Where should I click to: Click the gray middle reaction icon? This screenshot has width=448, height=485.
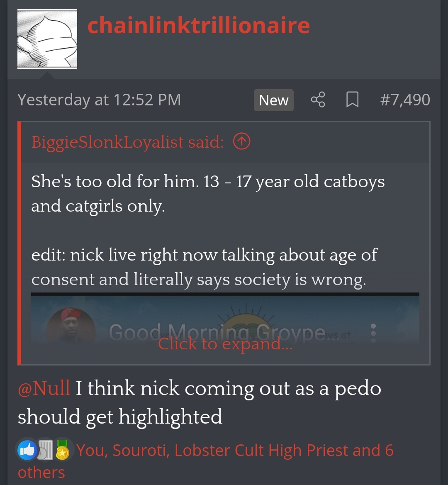[46, 450]
